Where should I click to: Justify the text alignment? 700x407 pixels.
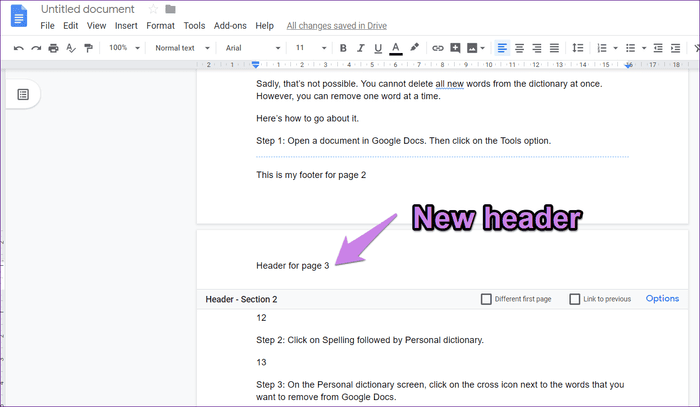[554, 48]
